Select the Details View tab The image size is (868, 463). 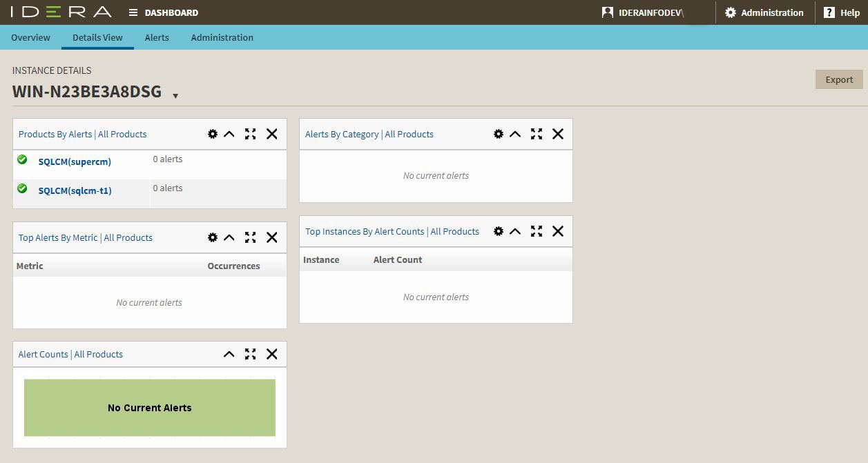click(x=97, y=37)
